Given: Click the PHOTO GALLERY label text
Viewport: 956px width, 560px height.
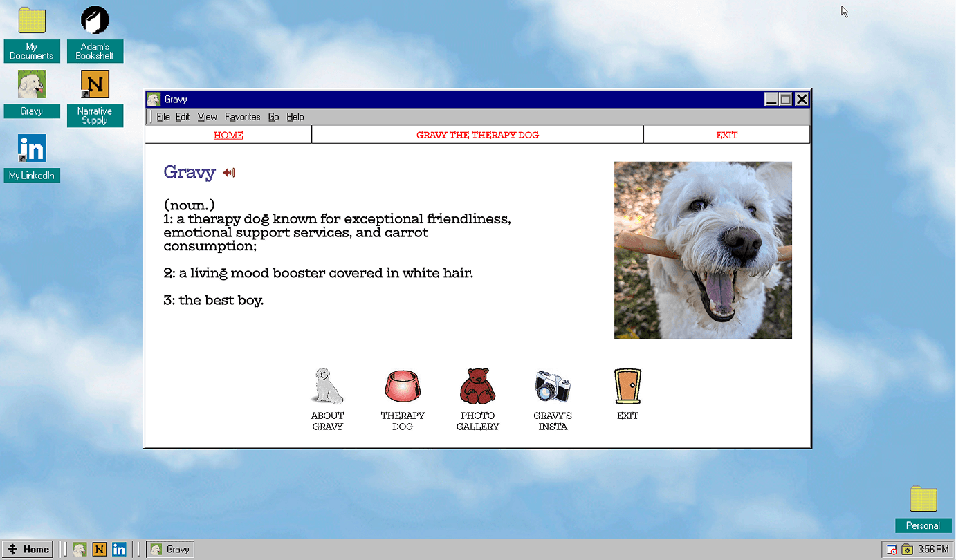Looking at the screenshot, I should pyautogui.click(x=478, y=421).
